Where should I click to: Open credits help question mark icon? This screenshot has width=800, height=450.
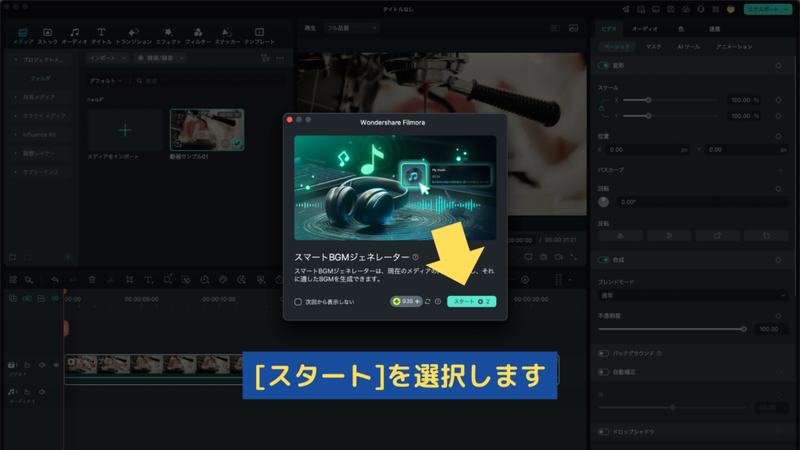pyautogui.click(x=438, y=302)
